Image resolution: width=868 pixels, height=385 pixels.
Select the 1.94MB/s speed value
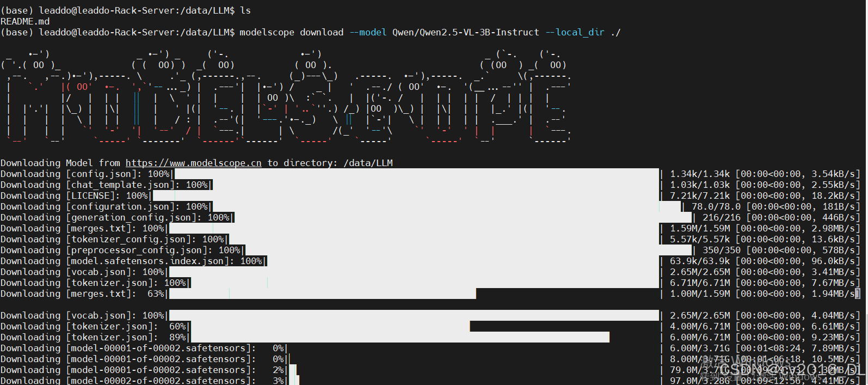point(833,294)
